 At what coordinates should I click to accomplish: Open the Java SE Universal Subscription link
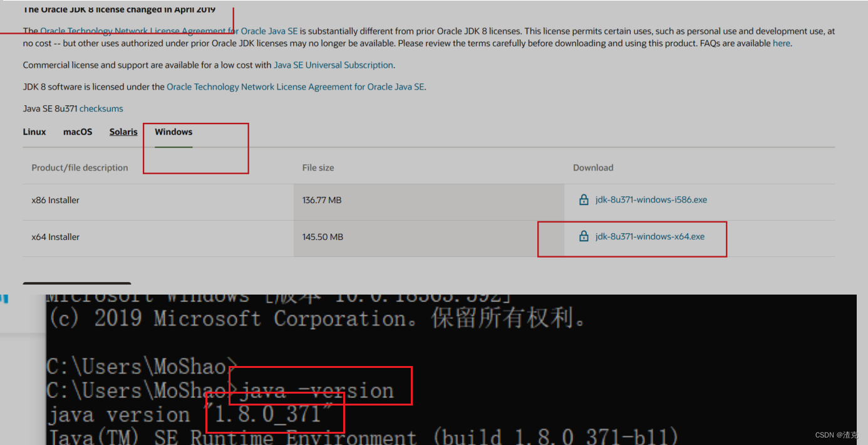point(333,65)
